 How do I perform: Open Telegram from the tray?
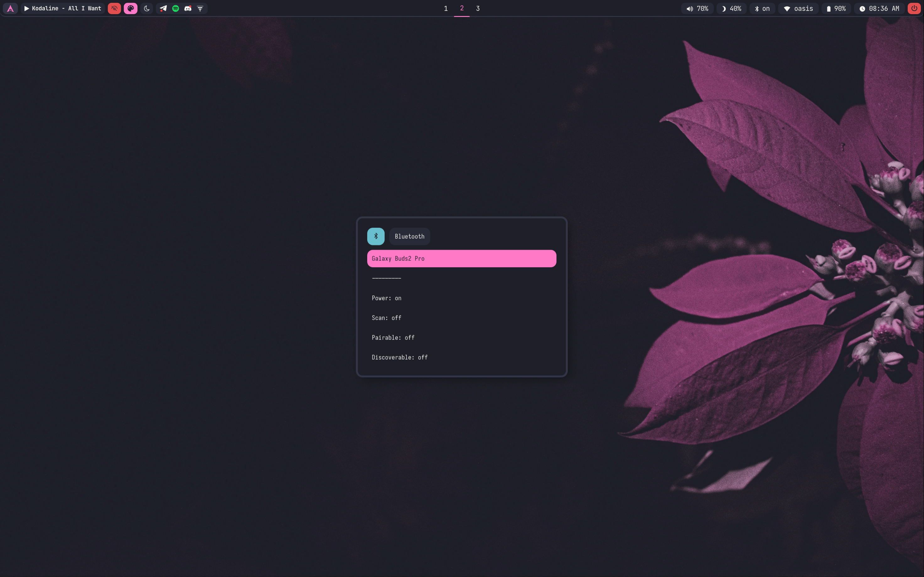coord(163,8)
